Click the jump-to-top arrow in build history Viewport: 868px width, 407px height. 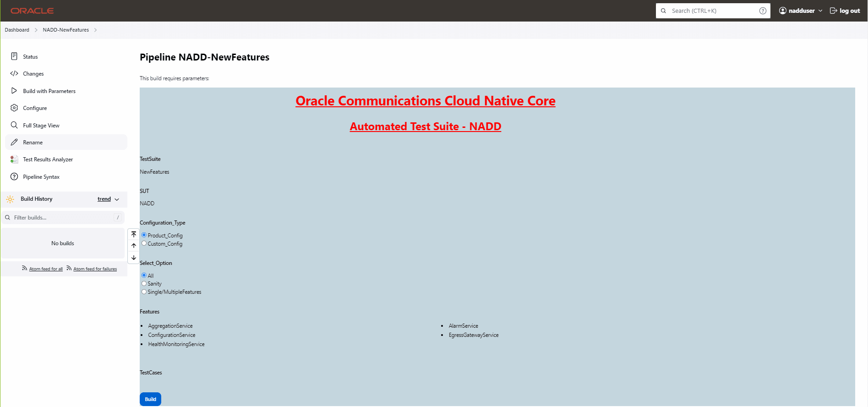coord(134,234)
